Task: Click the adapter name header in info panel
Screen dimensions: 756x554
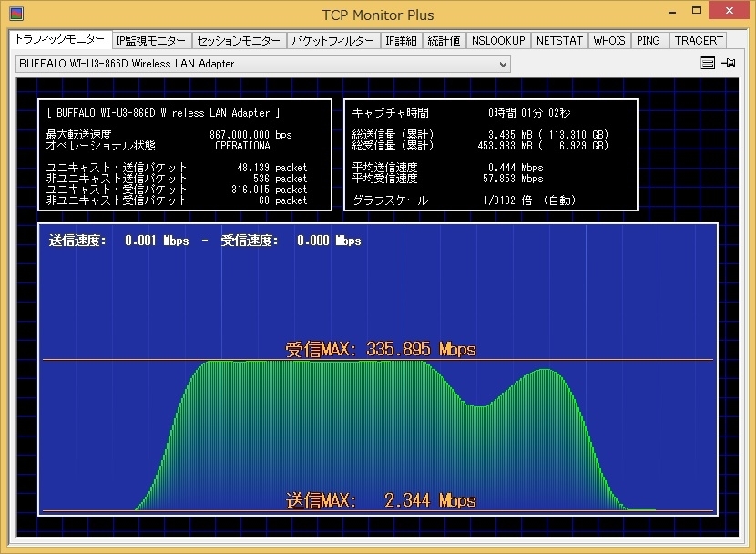Action: (x=163, y=113)
